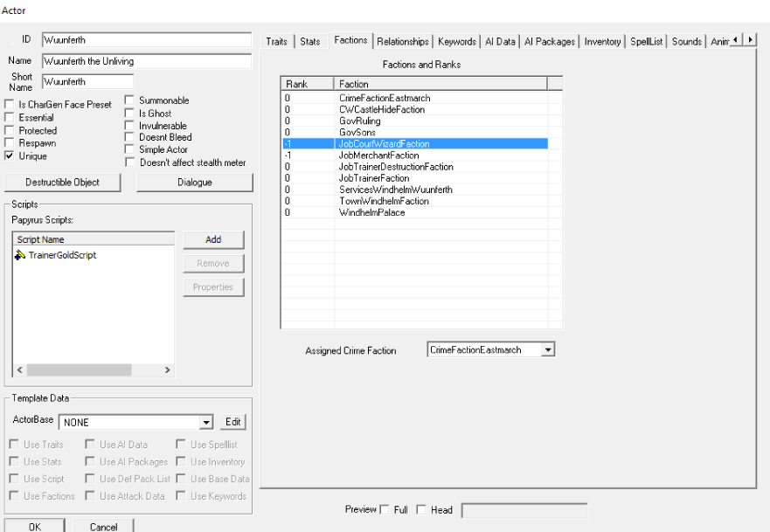Click the Destructible Object button

(x=62, y=182)
